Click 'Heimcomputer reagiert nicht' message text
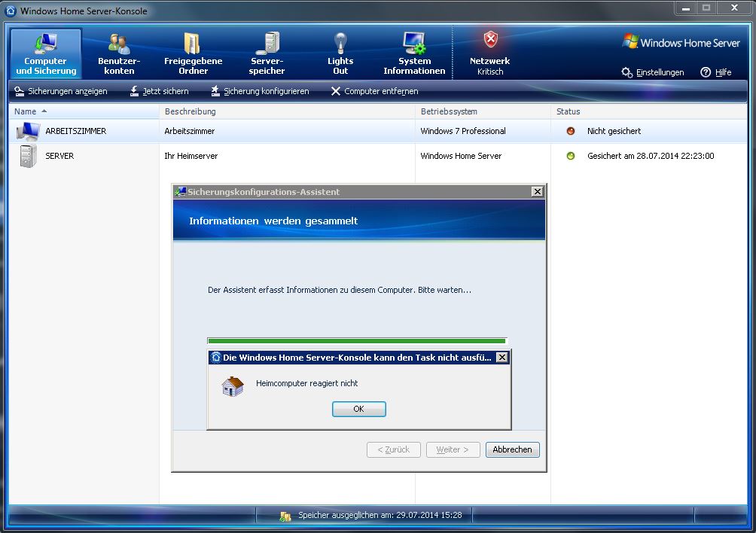The width and height of the screenshot is (756, 533). click(306, 384)
